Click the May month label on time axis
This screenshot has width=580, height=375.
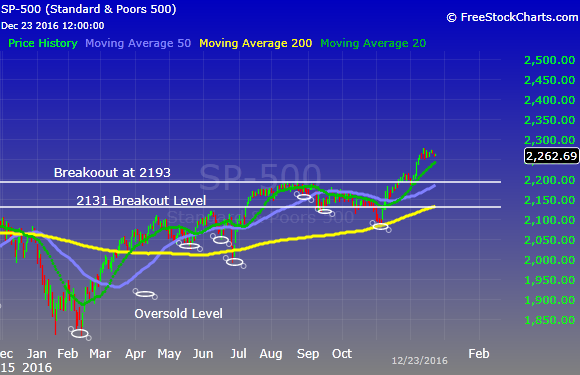tap(169, 354)
